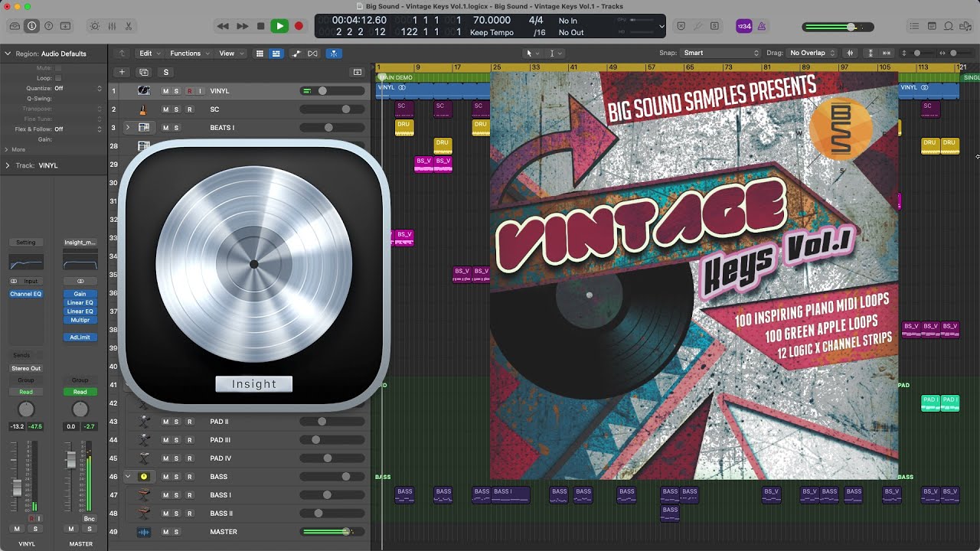Open the Note Pad icon
This screenshot has width=980, height=551.
tap(932, 26)
